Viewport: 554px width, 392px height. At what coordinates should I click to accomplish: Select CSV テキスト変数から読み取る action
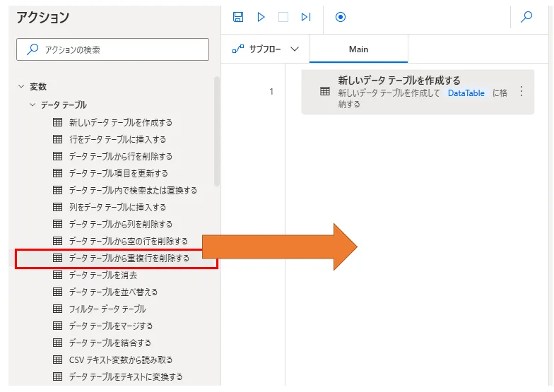tap(120, 360)
